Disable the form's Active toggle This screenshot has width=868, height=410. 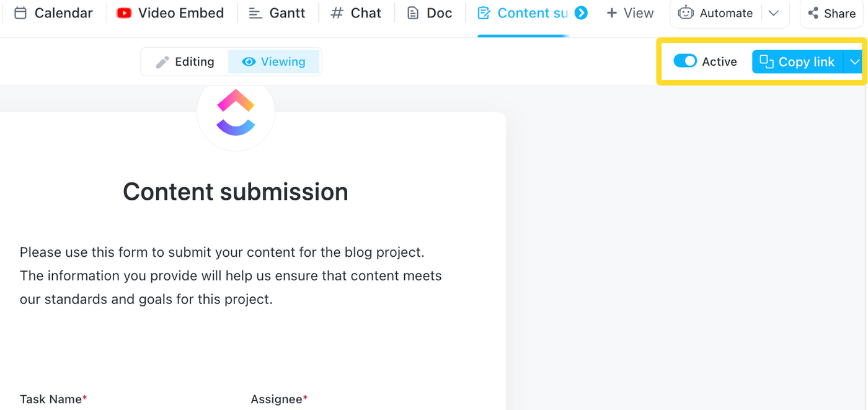coord(685,61)
